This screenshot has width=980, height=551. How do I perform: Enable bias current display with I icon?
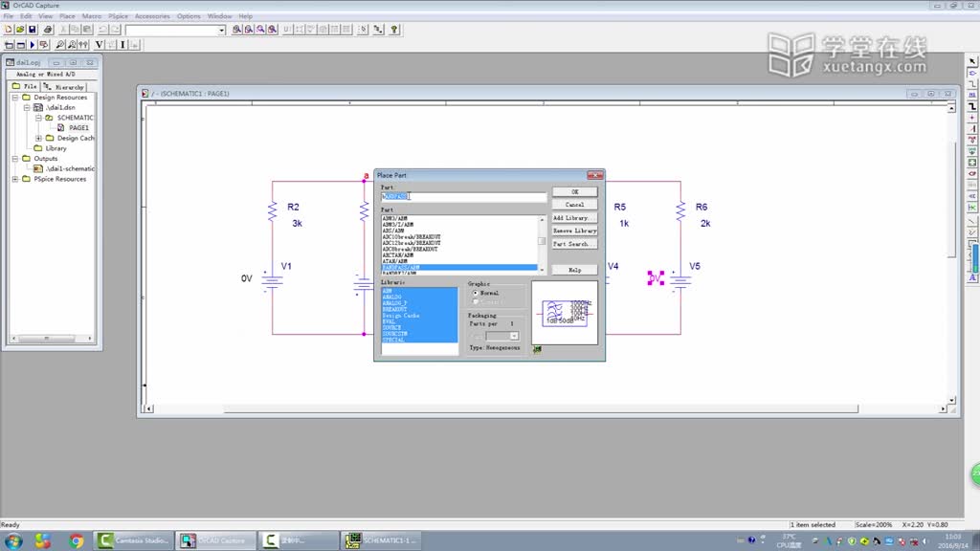tap(123, 44)
